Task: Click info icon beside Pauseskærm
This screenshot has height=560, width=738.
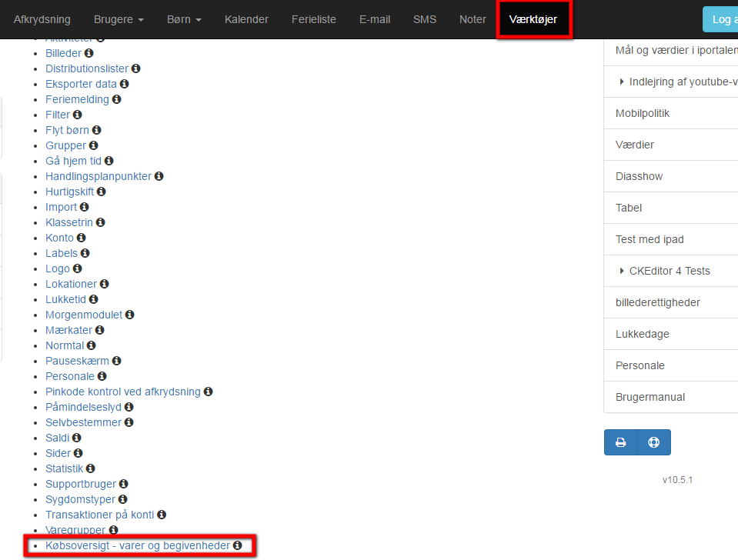Action: [117, 361]
